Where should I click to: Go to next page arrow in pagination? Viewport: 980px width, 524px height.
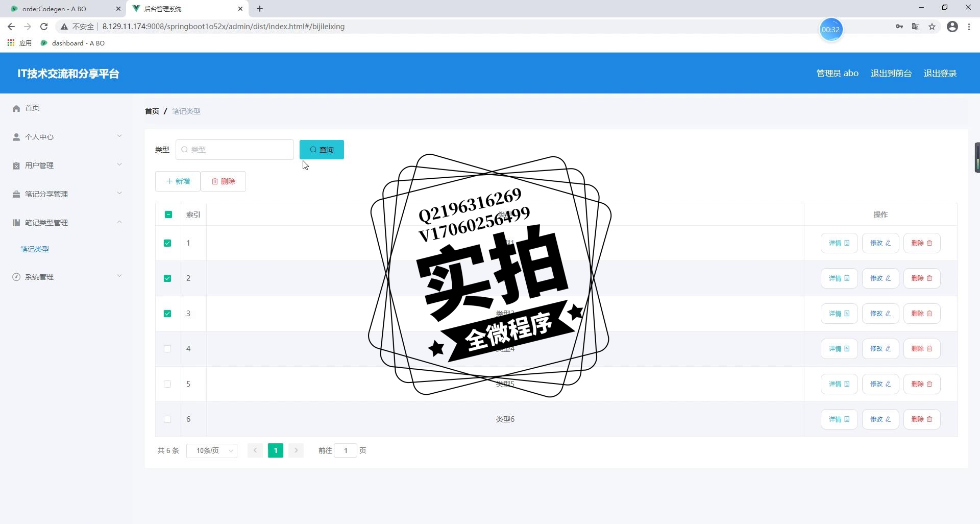(296, 450)
